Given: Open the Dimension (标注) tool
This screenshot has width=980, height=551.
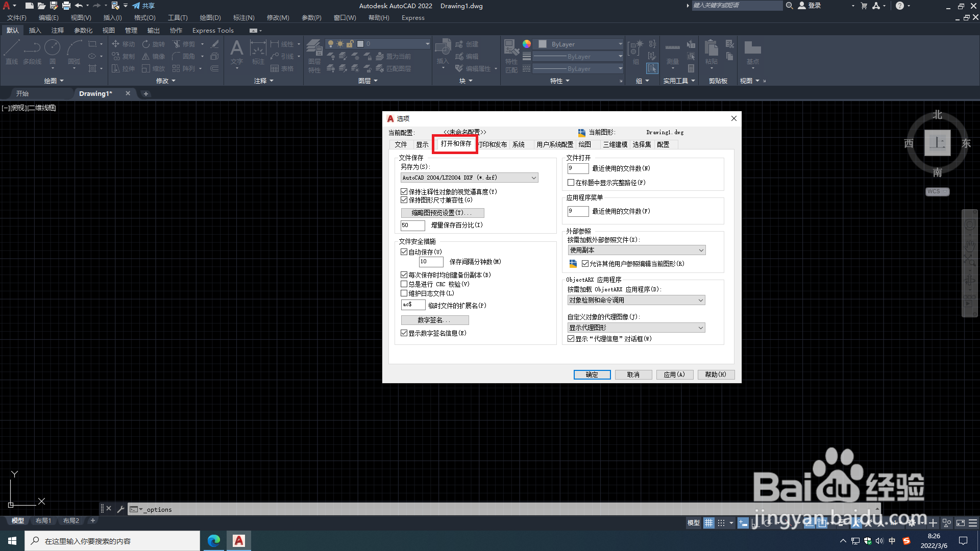Looking at the screenshot, I should (258, 53).
